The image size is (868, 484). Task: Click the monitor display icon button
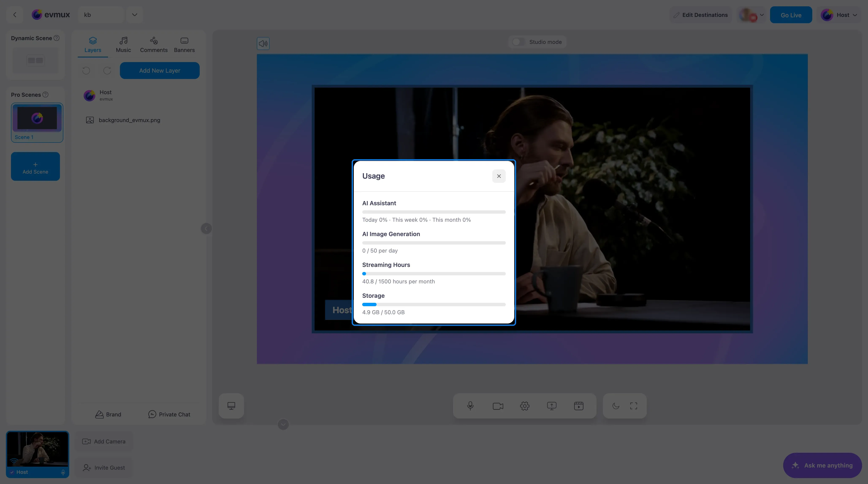tap(231, 406)
